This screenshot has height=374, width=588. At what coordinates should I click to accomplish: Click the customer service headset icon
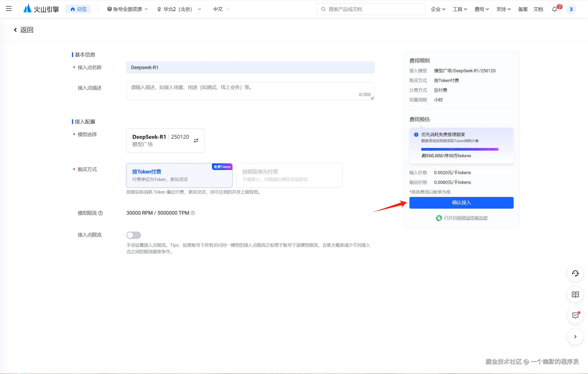[575, 273]
